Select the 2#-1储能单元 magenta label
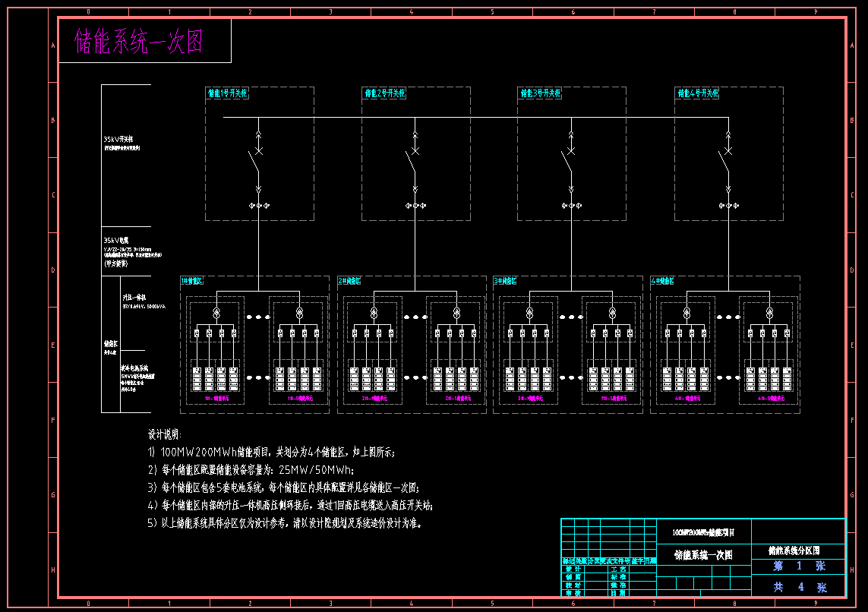Screen dimensions: 868x612 (x=374, y=399)
